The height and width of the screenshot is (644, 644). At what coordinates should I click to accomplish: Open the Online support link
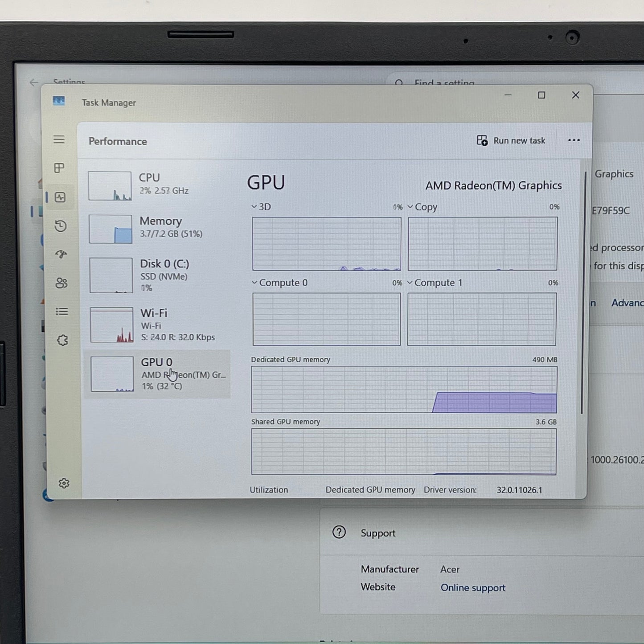473,588
